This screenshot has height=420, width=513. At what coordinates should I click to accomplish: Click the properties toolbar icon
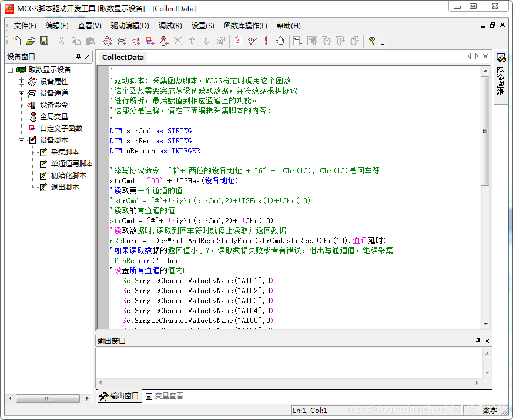coord(220,41)
